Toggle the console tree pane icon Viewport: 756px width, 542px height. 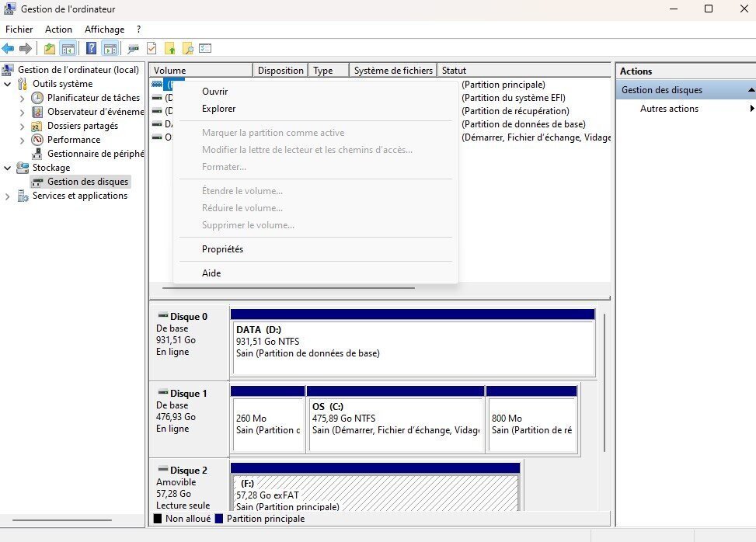(68, 49)
